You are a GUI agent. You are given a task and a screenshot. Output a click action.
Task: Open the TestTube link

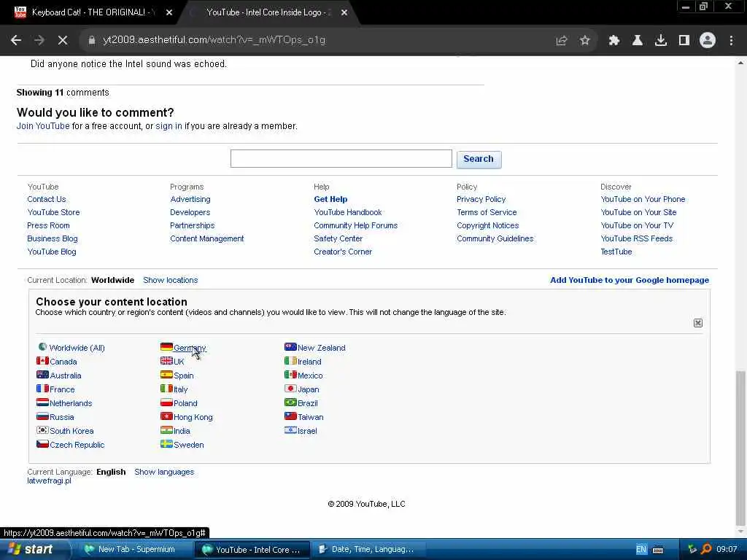coord(616,252)
